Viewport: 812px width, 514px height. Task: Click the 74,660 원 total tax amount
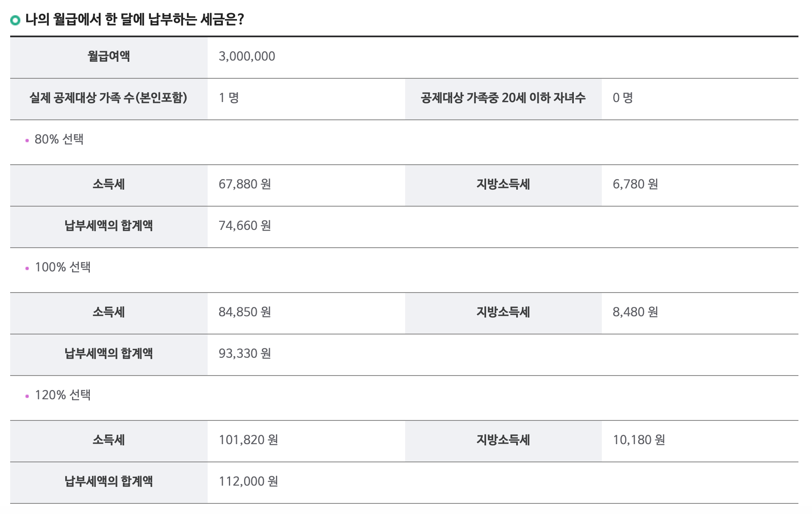(245, 226)
